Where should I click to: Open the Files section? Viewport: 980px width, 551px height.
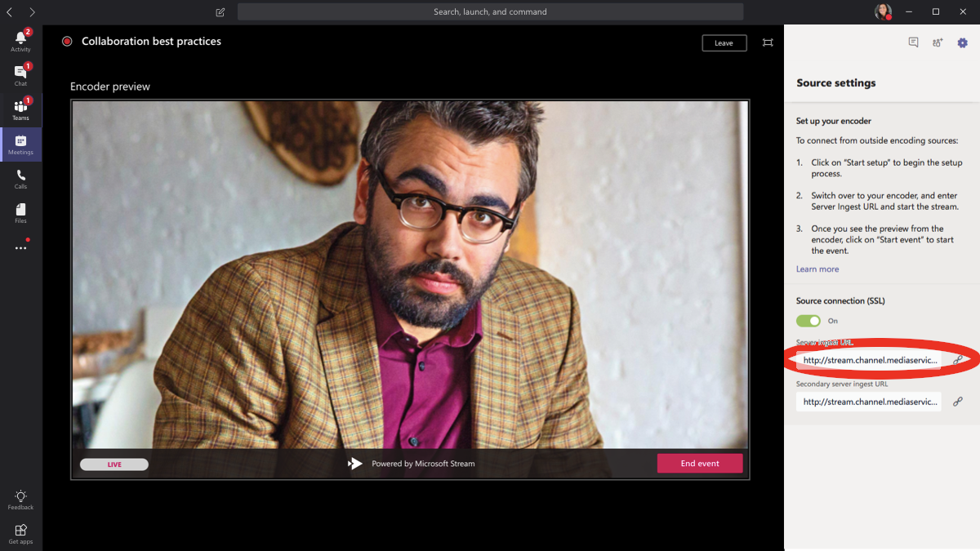(x=20, y=213)
